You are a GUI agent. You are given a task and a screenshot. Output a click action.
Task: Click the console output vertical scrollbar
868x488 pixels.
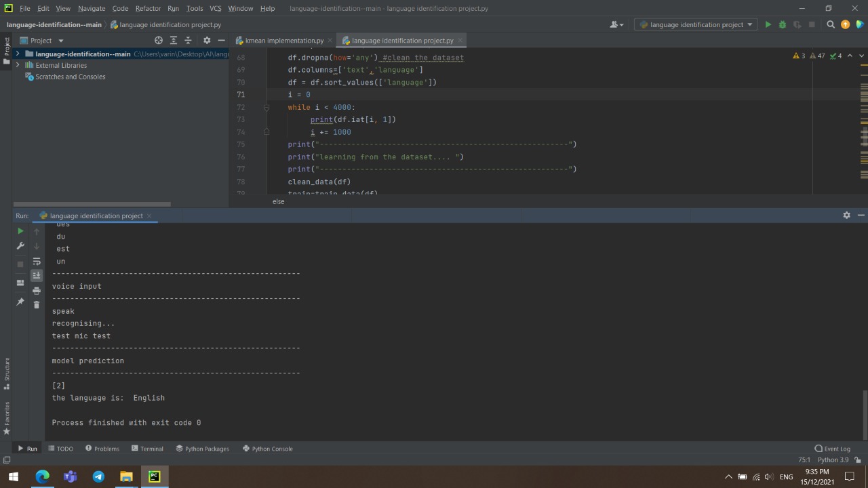tap(864, 413)
